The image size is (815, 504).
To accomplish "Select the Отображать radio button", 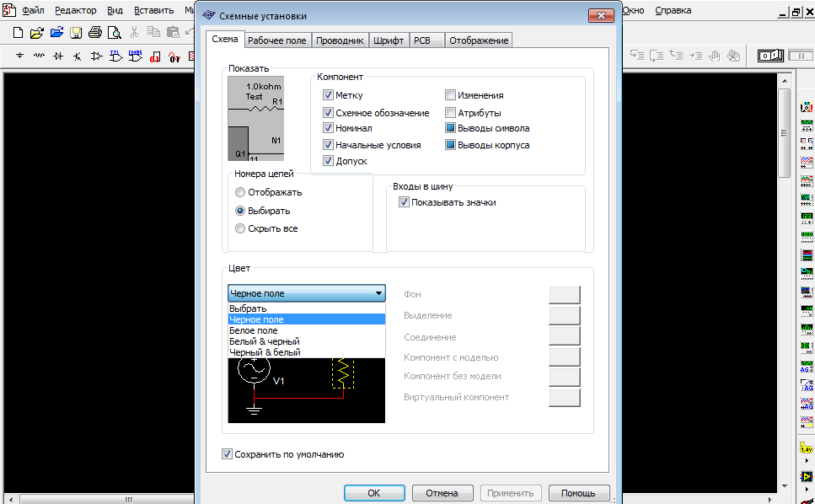I will 241,192.
